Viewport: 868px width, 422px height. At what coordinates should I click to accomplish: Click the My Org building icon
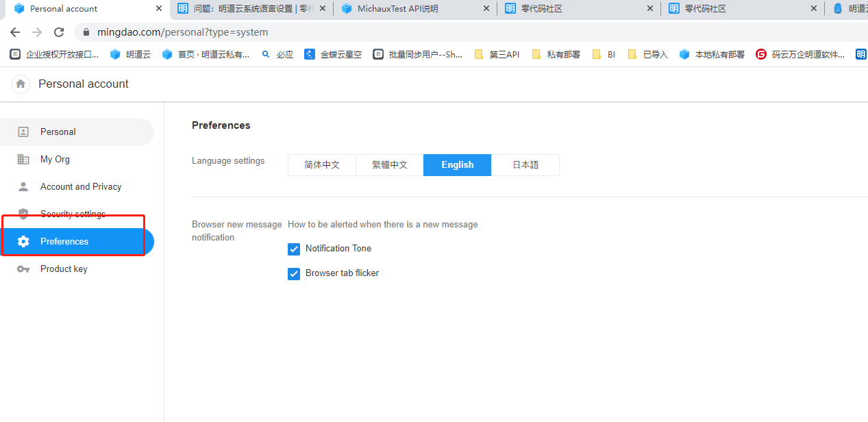coord(23,160)
